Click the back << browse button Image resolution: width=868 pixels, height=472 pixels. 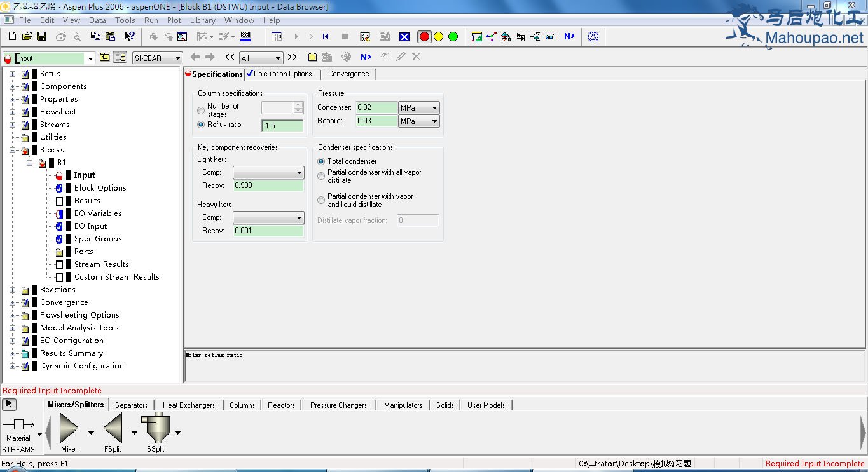pos(230,57)
